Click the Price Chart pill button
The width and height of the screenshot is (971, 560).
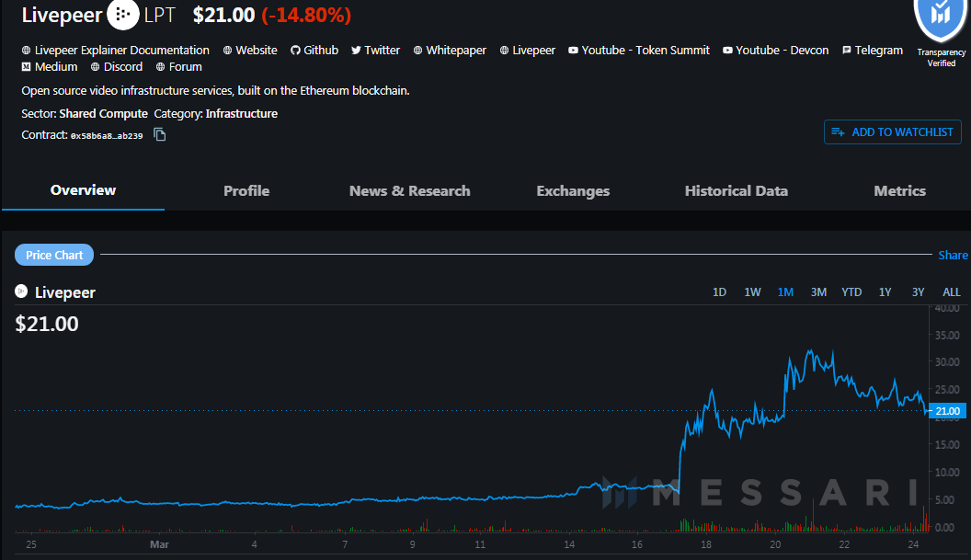tap(54, 255)
